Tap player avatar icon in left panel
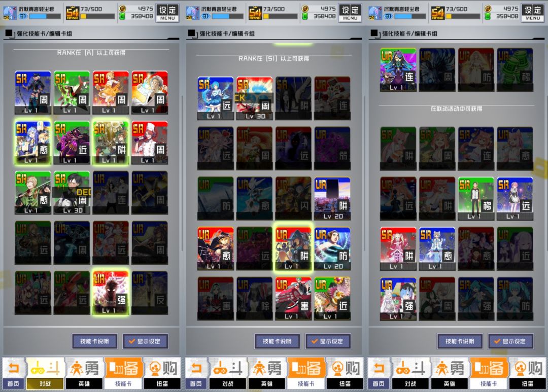Viewport: 548px width, 392px height. point(10,13)
